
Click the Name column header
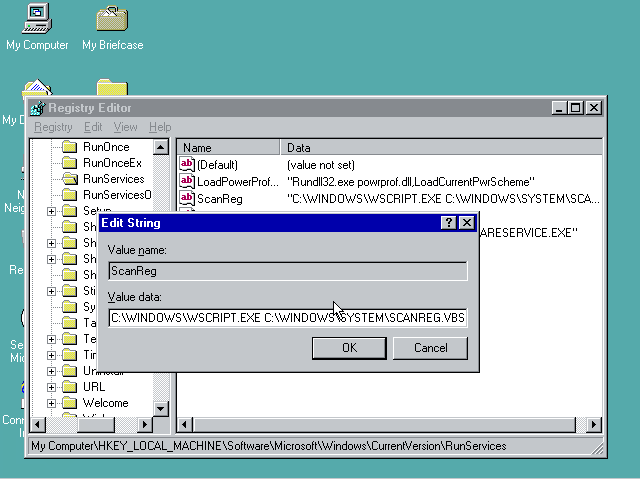pos(229,147)
